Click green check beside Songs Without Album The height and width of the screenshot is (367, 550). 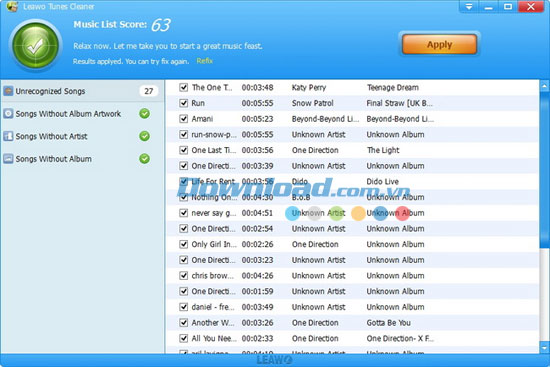point(145,159)
